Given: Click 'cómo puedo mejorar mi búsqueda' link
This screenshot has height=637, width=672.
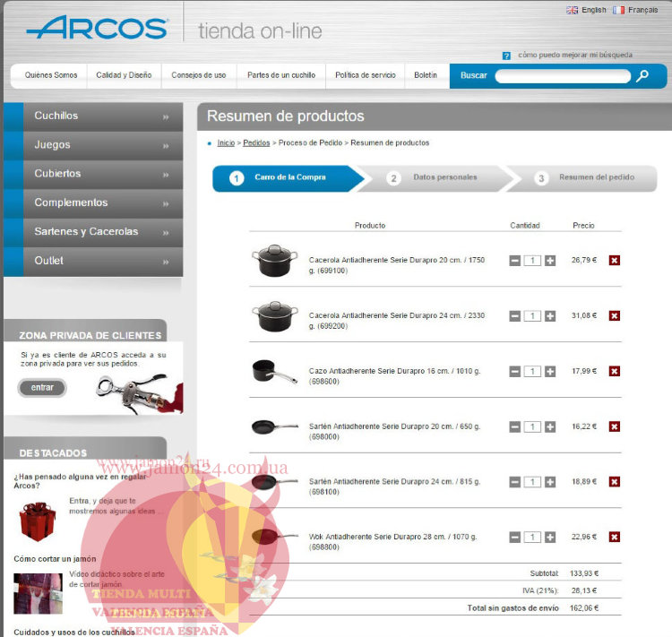Looking at the screenshot, I should [x=575, y=55].
